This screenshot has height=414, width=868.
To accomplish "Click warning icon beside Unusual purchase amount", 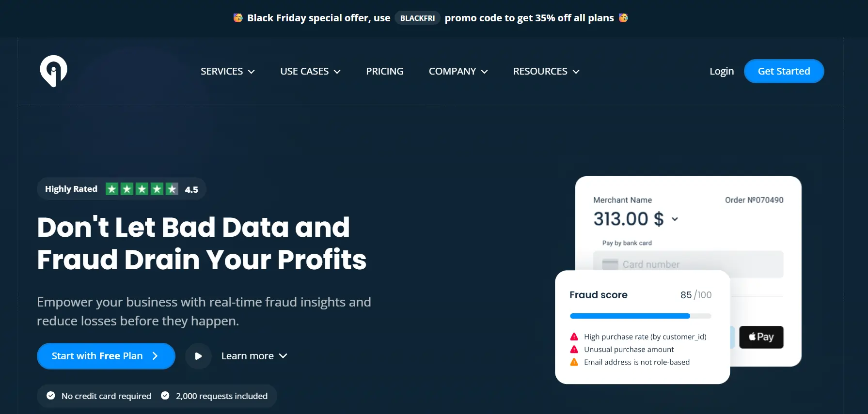I will point(574,350).
